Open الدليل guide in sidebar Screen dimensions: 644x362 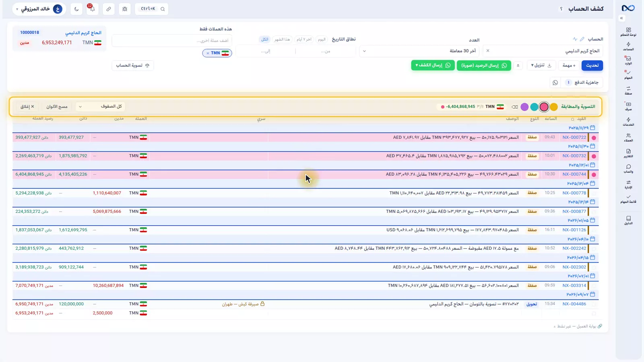click(628, 220)
